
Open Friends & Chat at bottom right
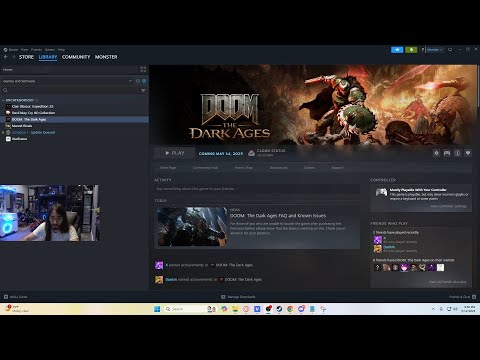point(462,297)
